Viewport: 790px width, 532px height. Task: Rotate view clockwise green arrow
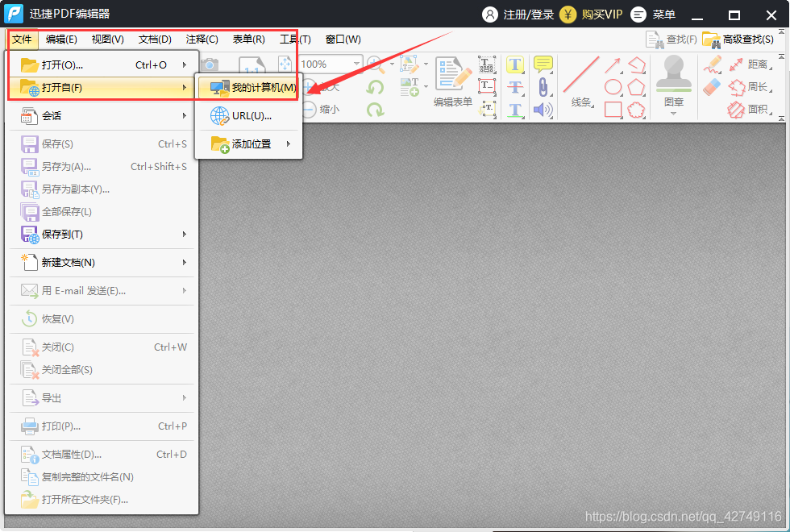click(x=375, y=110)
